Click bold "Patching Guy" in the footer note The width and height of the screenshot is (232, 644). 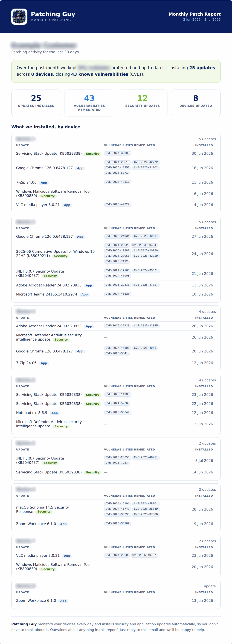[x=24, y=624]
